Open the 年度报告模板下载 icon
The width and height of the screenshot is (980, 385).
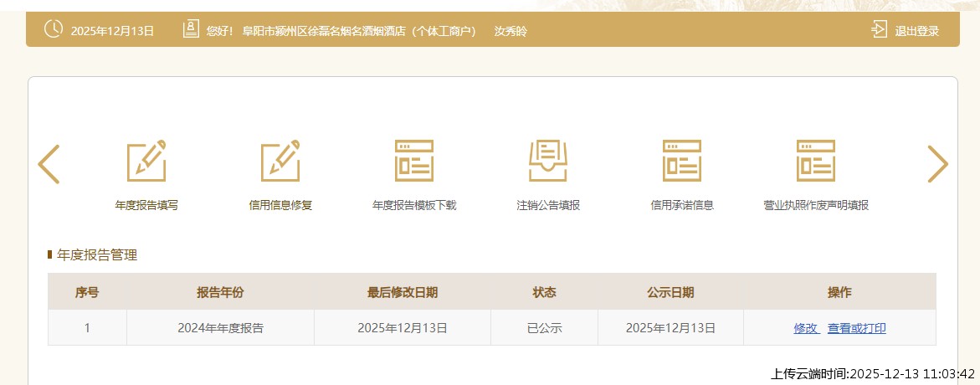pos(414,161)
